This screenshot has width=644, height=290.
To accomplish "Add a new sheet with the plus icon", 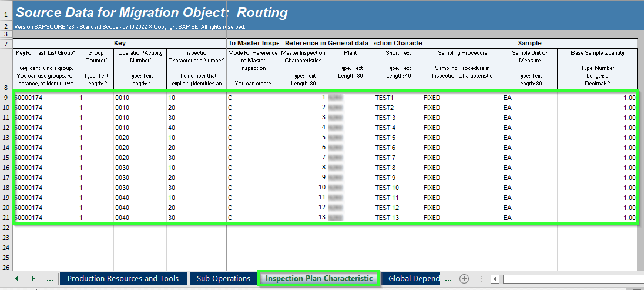I will 464,279.
